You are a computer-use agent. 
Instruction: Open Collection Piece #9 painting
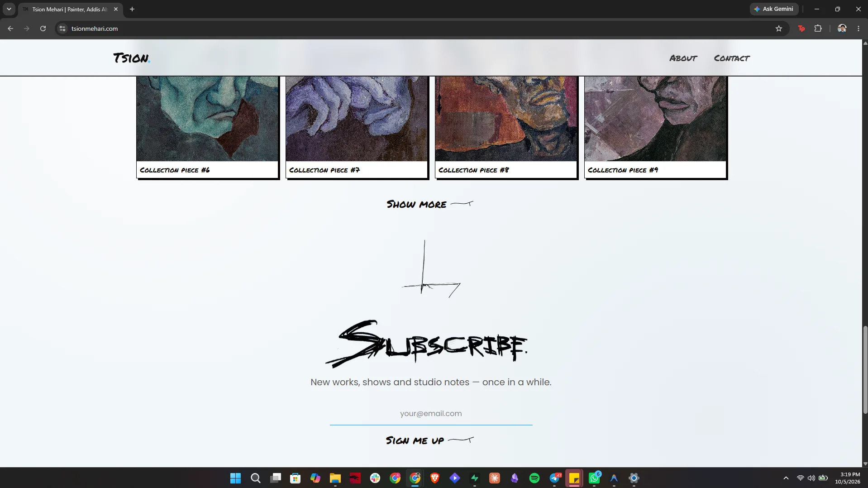pyautogui.click(x=655, y=127)
